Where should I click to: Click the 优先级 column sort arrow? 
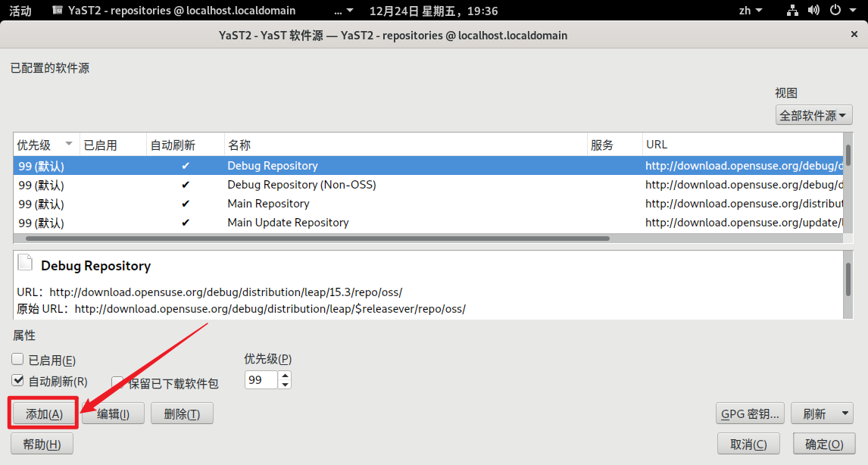pyautogui.click(x=69, y=144)
